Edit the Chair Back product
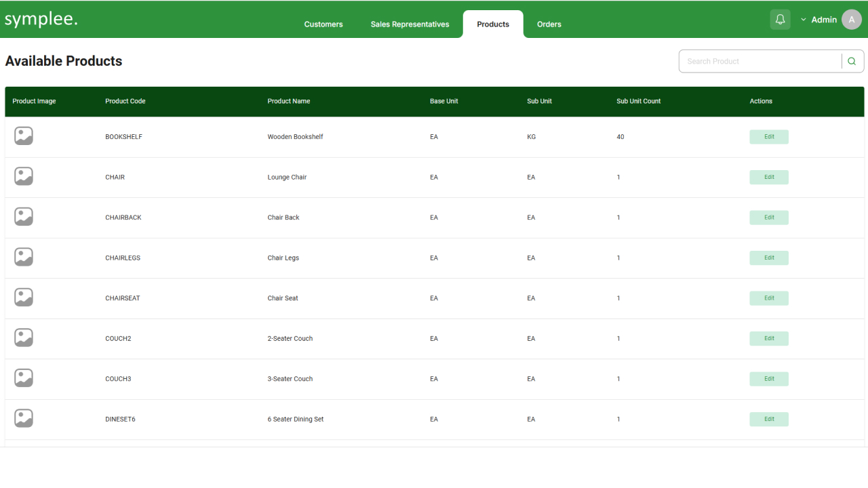 tap(768, 218)
